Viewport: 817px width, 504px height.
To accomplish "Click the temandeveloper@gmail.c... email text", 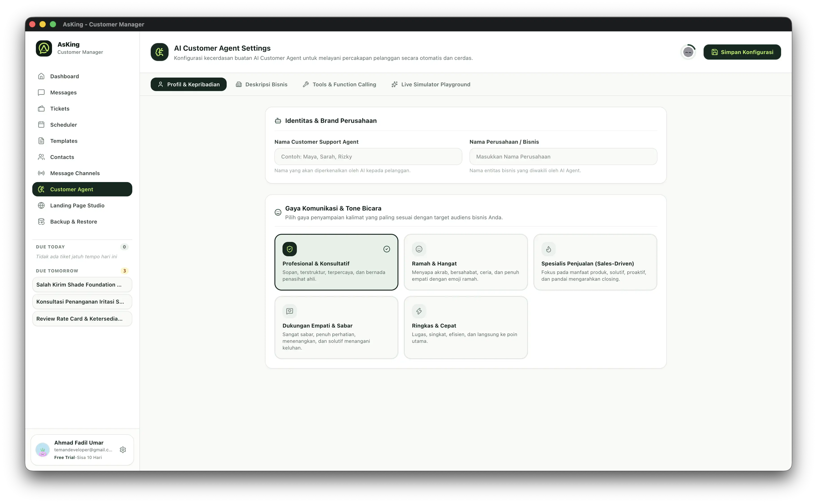I will click(x=83, y=450).
